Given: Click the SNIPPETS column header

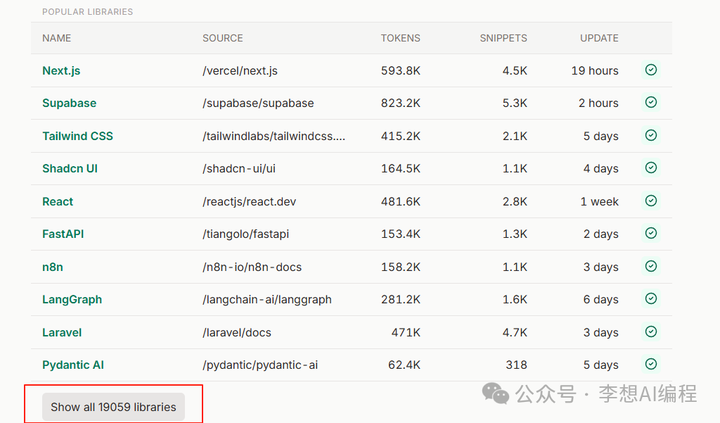Looking at the screenshot, I should (504, 38).
